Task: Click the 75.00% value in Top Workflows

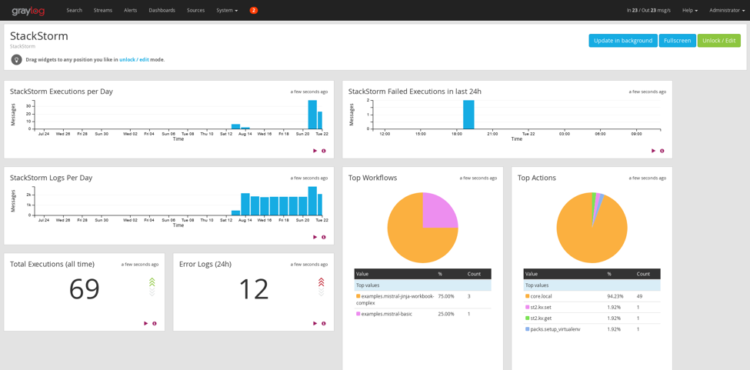Action: [x=445, y=296]
